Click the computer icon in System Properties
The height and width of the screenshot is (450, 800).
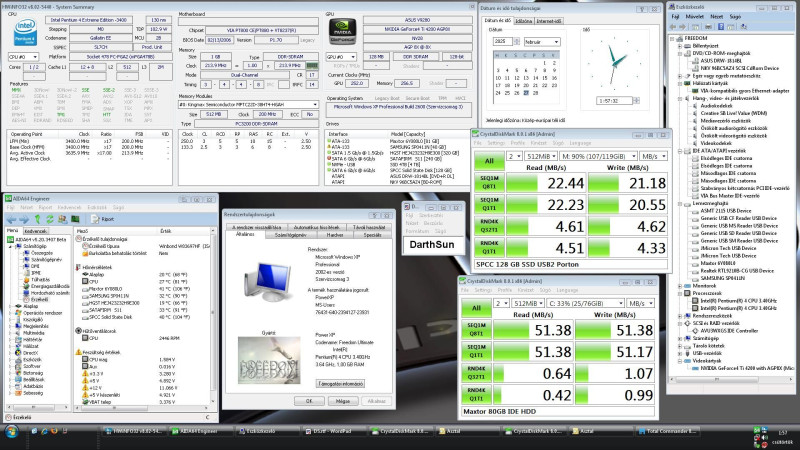tap(269, 282)
